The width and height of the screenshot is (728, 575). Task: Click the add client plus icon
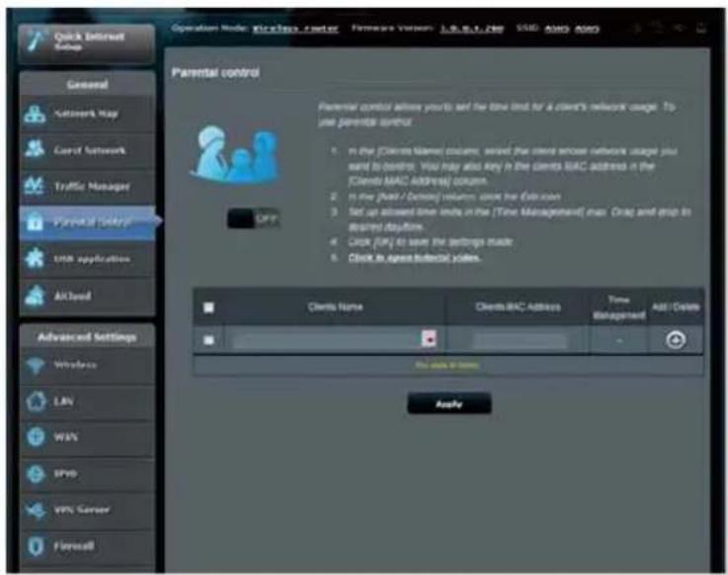pyautogui.click(x=676, y=340)
